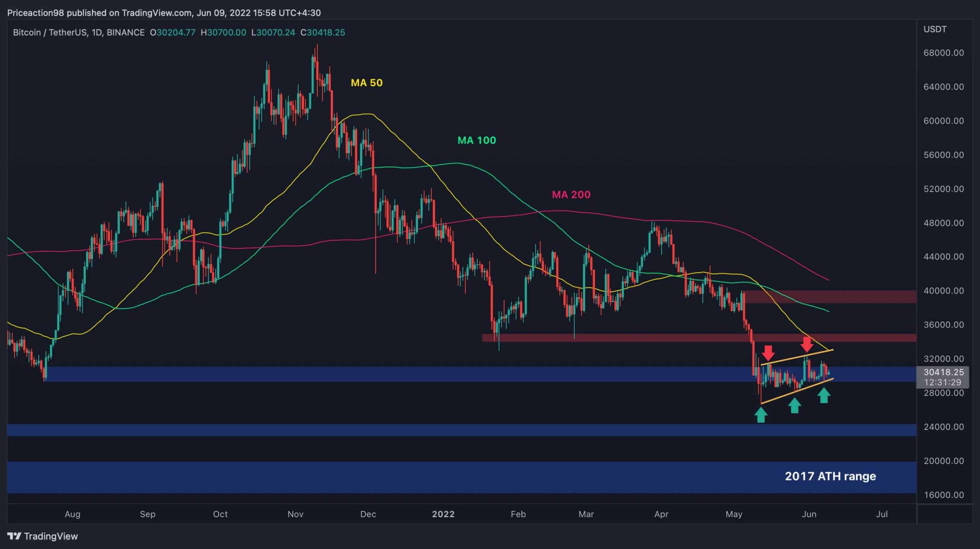Click the TradingView logo glyph bottom-left

click(x=15, y=537)
